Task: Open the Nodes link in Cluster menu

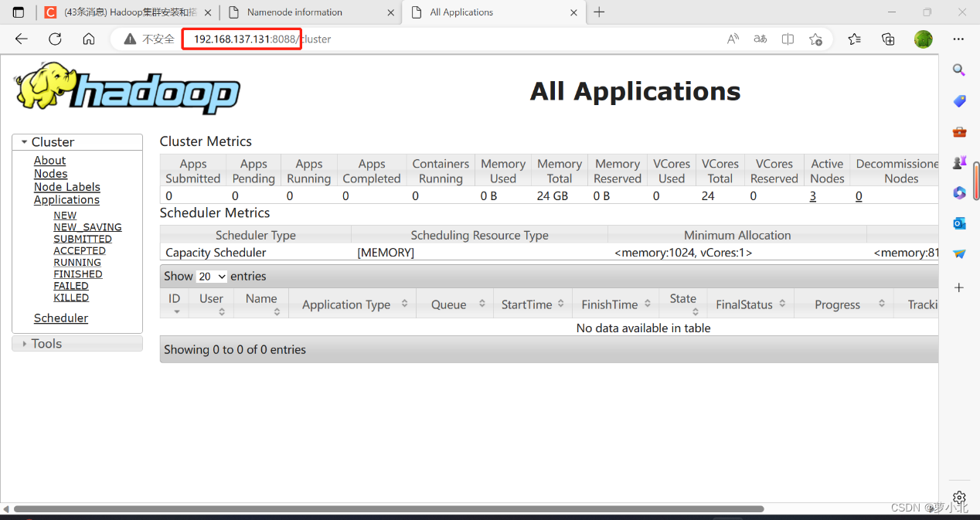Action: pyautogui.click(x=50, y=174)
